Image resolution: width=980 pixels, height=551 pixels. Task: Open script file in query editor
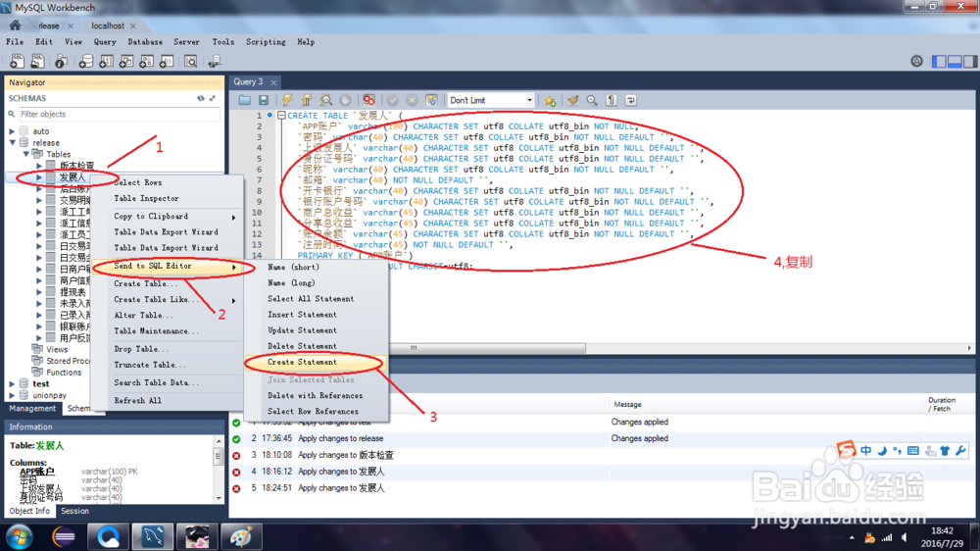244,100
